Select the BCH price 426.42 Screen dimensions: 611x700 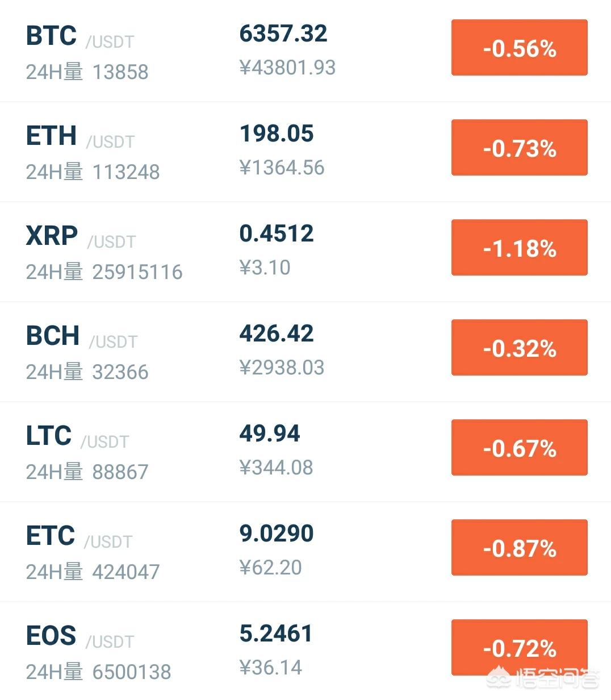click(x=277, y=334)
